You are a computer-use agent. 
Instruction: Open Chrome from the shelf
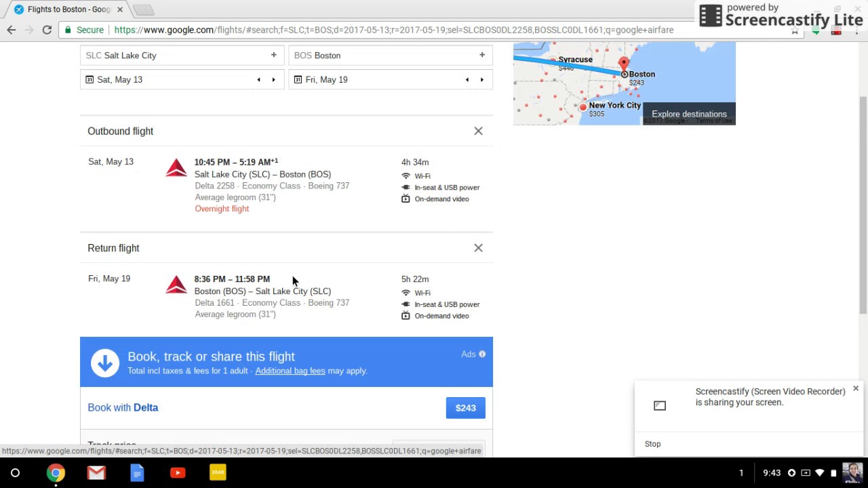(x=56, y=472)
